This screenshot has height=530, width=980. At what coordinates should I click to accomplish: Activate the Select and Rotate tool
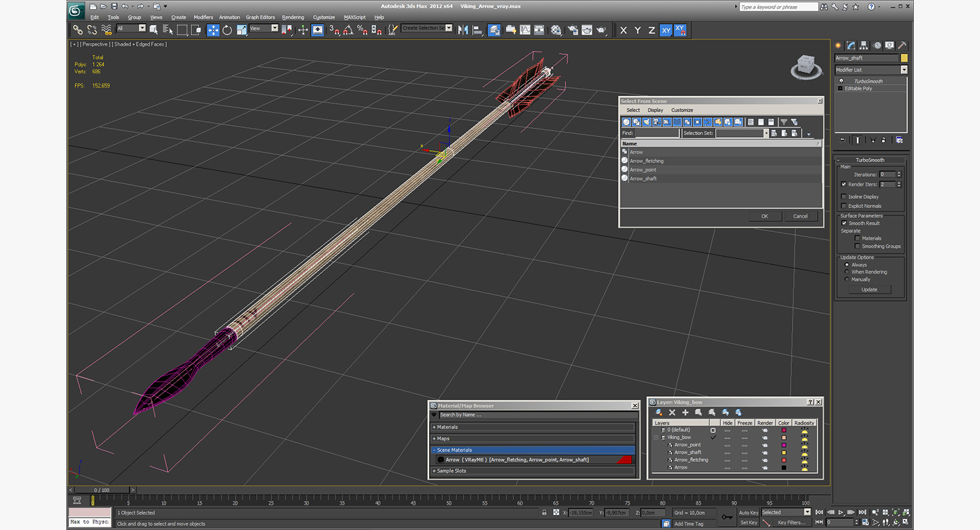(x=227, y=30)
